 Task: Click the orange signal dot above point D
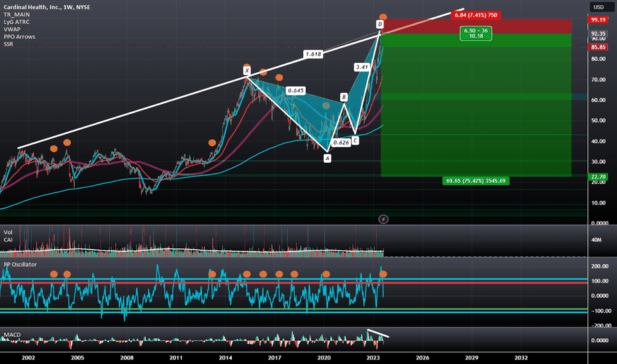point(383,17)
